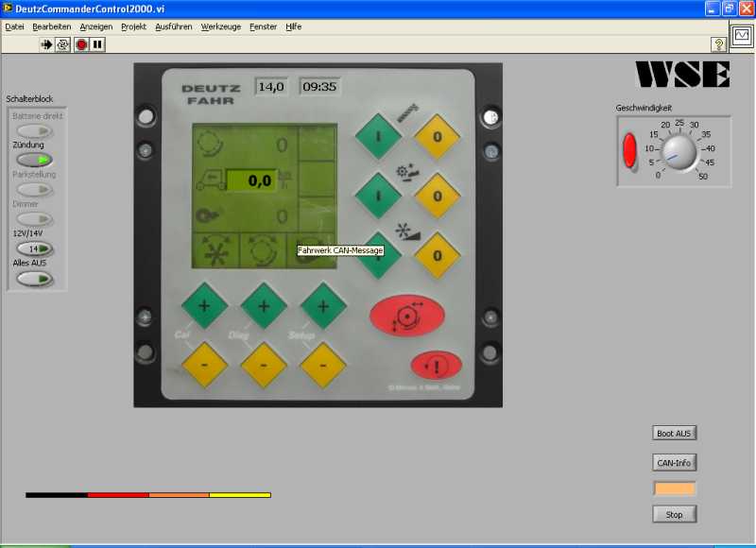Image resolution: width=756 pixels, height=548 pixels.
Task: Click the Boot AUS button
Action: point(674,434)
